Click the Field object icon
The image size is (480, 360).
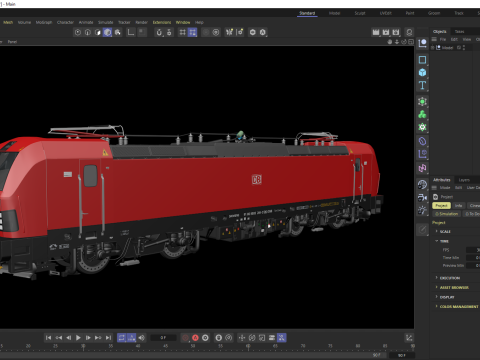coord(422,154)
